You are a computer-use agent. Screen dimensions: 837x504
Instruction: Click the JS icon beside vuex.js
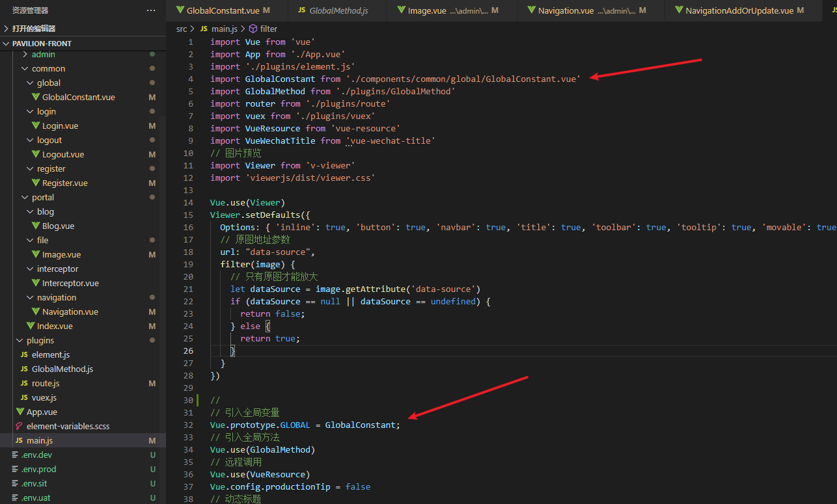(x=24, y=397)
